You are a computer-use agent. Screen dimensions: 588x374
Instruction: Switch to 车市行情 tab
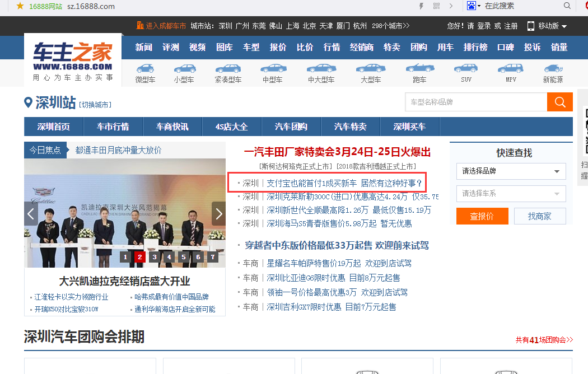pos(113,127)
